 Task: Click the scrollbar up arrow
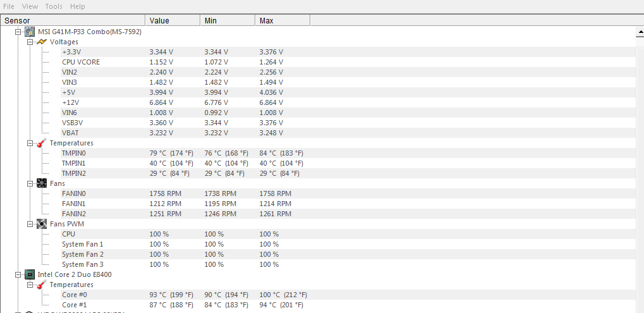tap(640, 32)
